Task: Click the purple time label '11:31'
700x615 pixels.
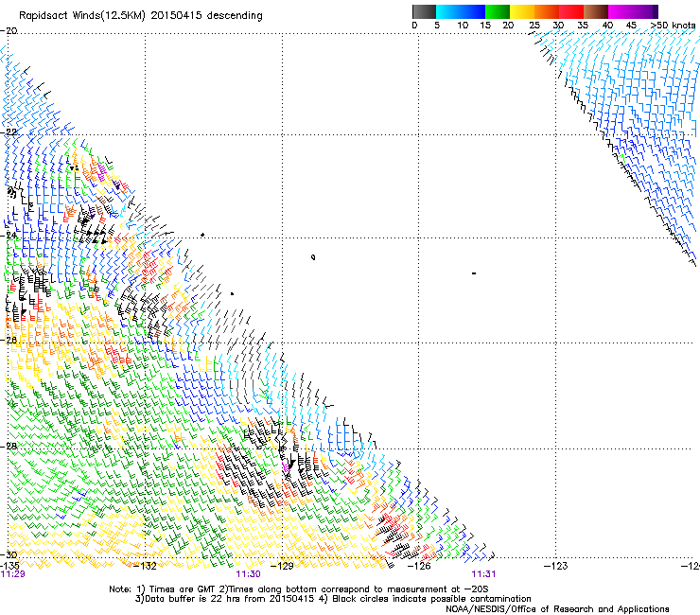Action: (x=484, y=574)
